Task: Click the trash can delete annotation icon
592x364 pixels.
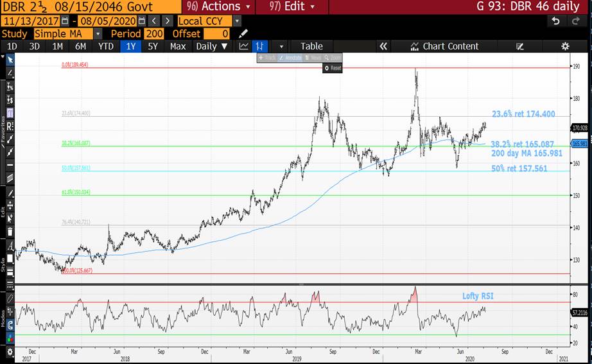Action: (x=10, y=232)
